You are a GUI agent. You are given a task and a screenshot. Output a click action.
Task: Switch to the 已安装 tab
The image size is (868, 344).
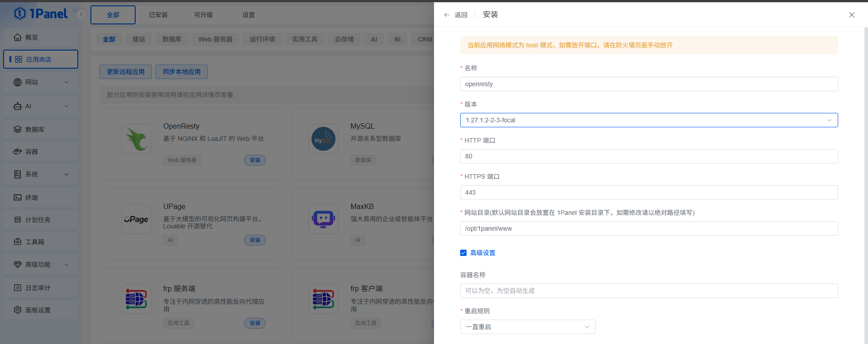158,15
